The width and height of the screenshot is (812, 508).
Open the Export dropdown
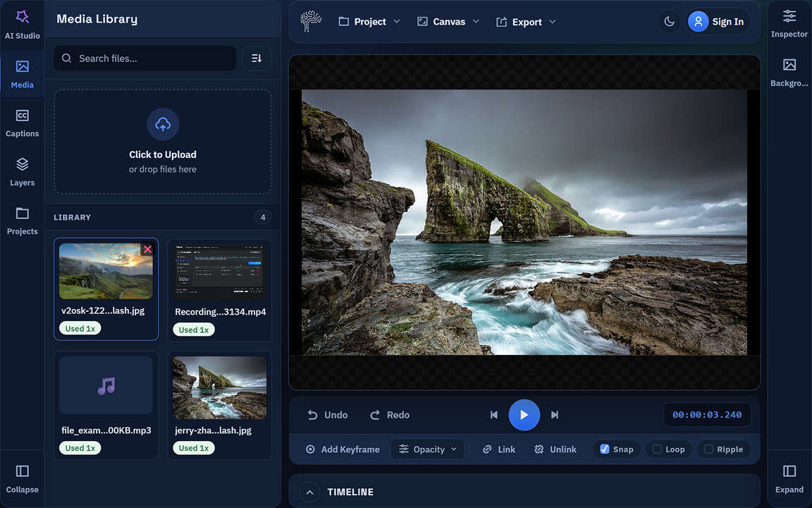pos(526,21)
